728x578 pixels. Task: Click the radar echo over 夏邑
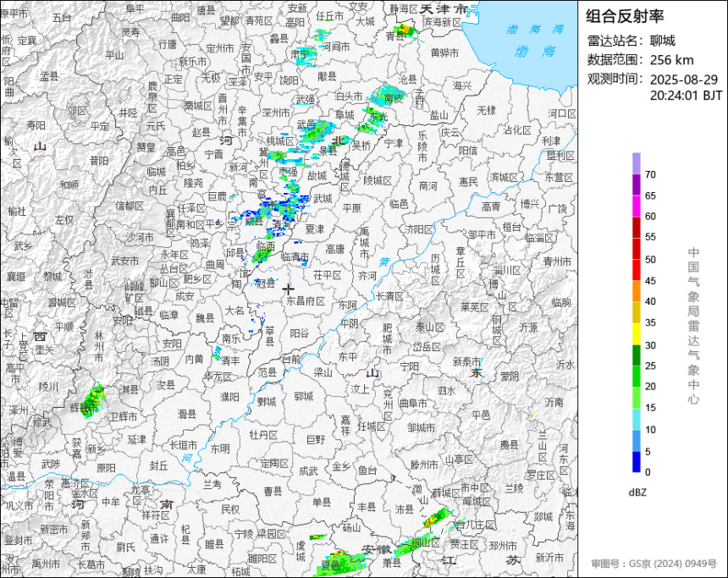click(339, 564)
